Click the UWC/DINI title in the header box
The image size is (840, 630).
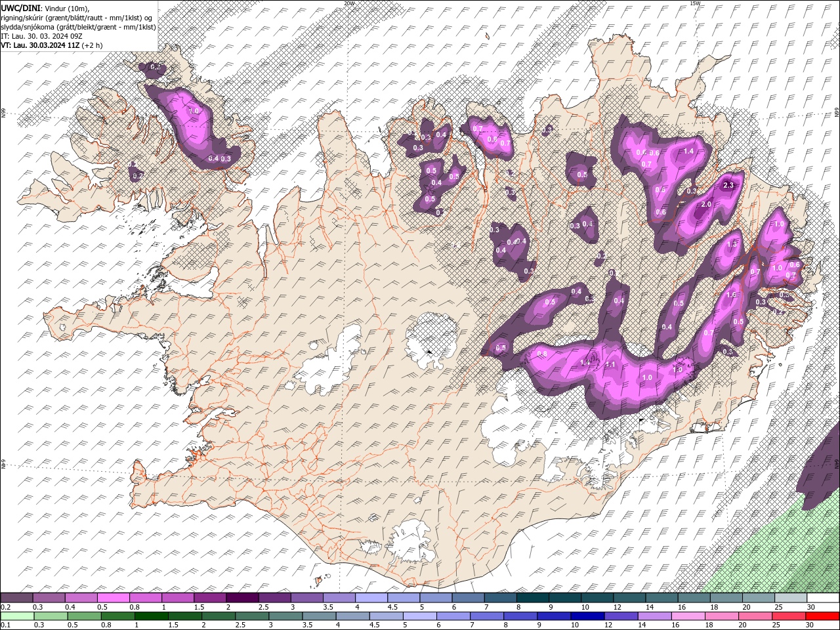(x=20, y=8)
